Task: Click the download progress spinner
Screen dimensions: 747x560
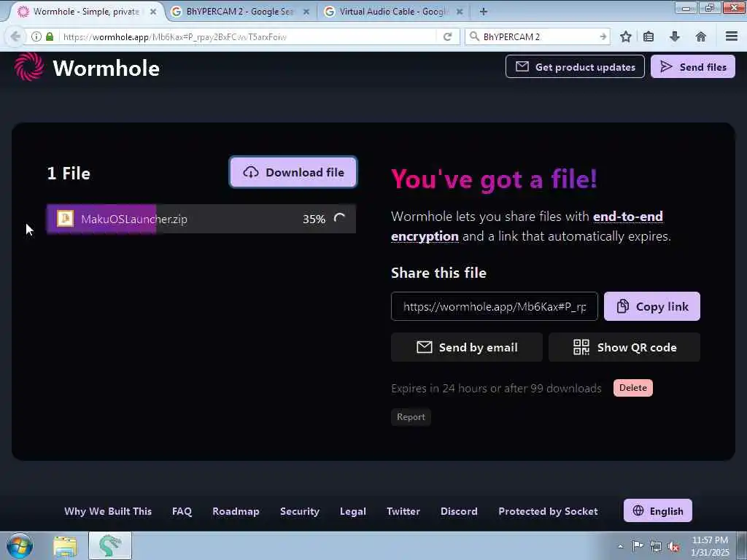Action: point(340,218)
